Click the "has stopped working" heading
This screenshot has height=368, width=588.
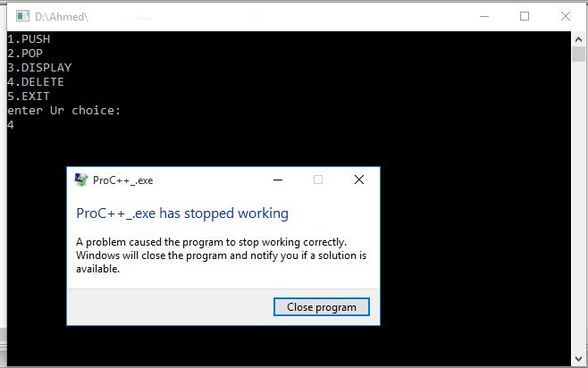[182, 213]
